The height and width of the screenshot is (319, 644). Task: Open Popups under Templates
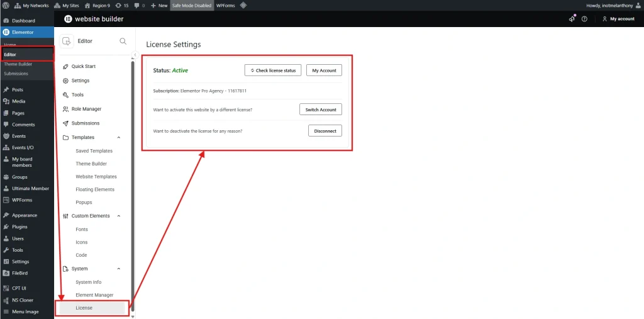(x=84, y=202)
